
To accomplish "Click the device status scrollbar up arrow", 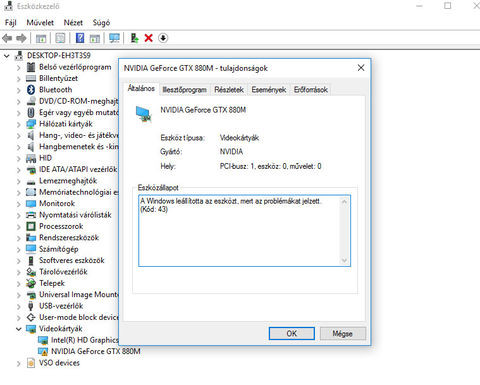I will coord(344,201).
